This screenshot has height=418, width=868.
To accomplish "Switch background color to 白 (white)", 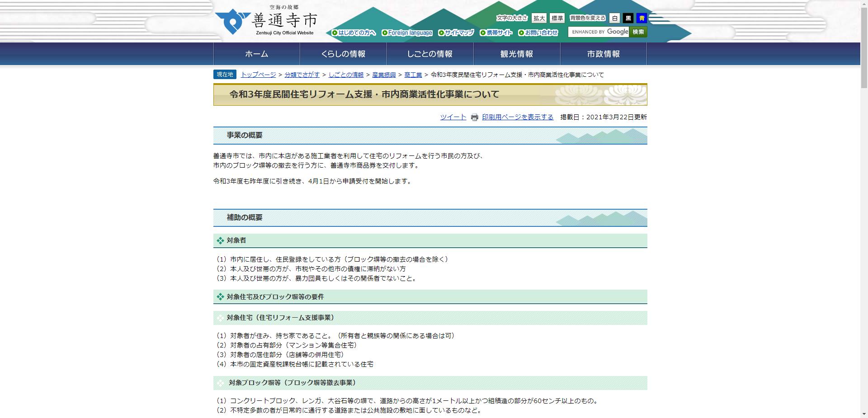I will [x=615, y=18].
